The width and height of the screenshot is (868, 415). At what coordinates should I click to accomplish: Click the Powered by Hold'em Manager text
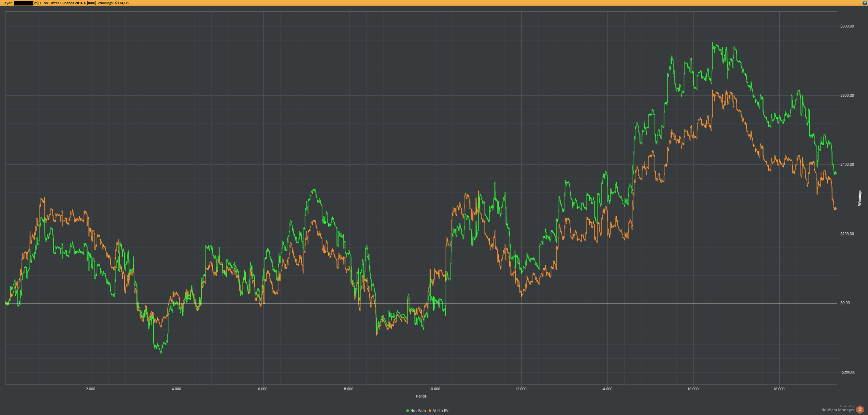point(838,410)
